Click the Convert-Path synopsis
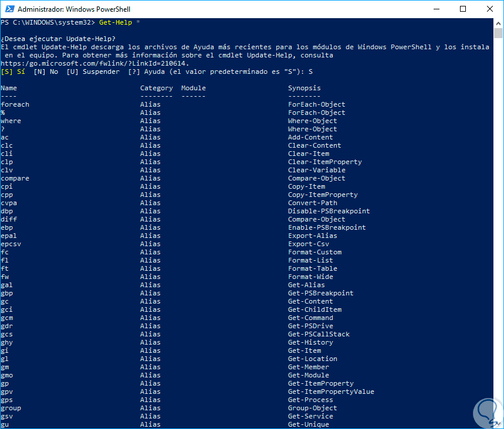Image resolution: width=504 pixels, height=429 pixels. coord(313,203)
